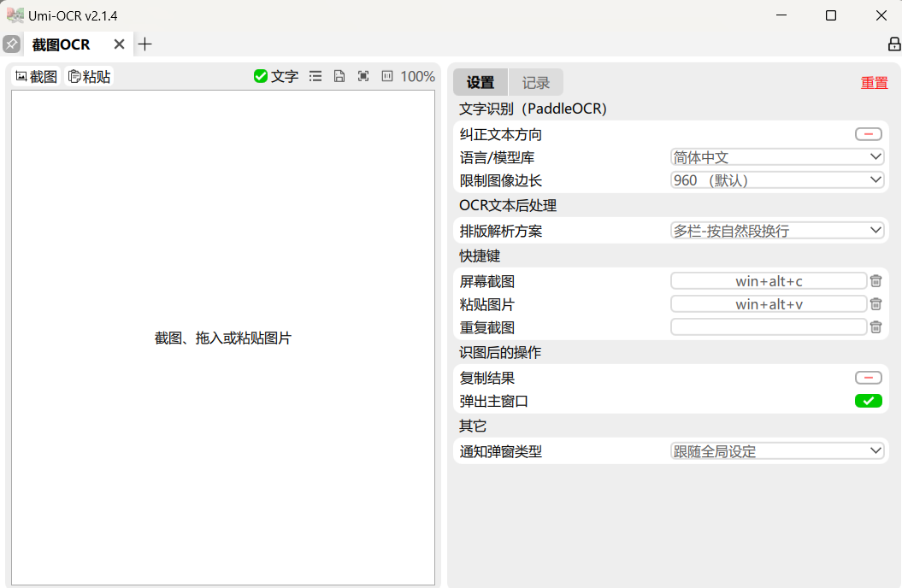The image size is (902, 588).
Task: Click the 粘贴图片 hotkey field win+alt+v
Action: [x=769, y=304]
